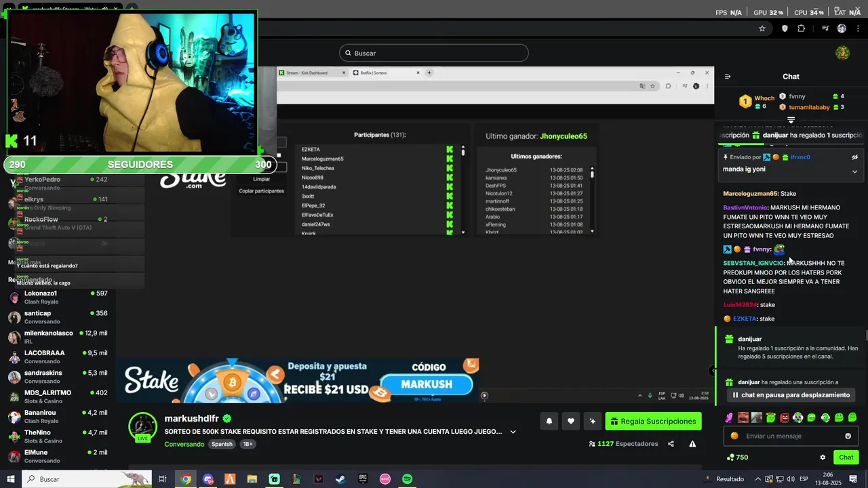868x488 pixels.
Task: Click Windows taskbar Buscar search box
Action: 87,479
